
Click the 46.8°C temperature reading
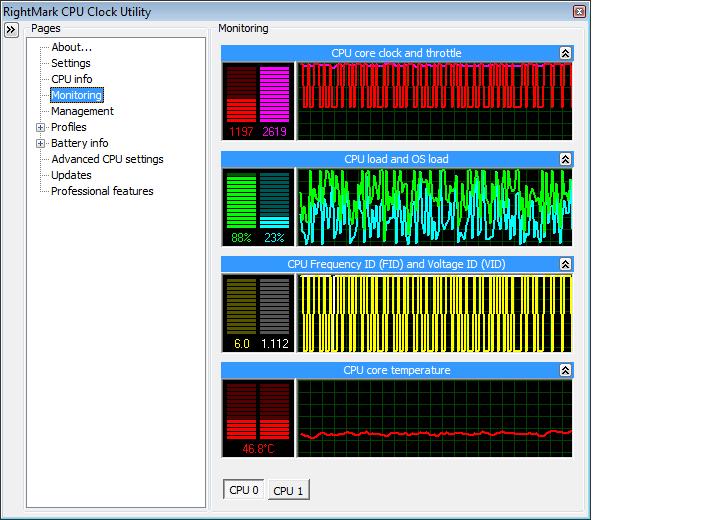(258, 449)
